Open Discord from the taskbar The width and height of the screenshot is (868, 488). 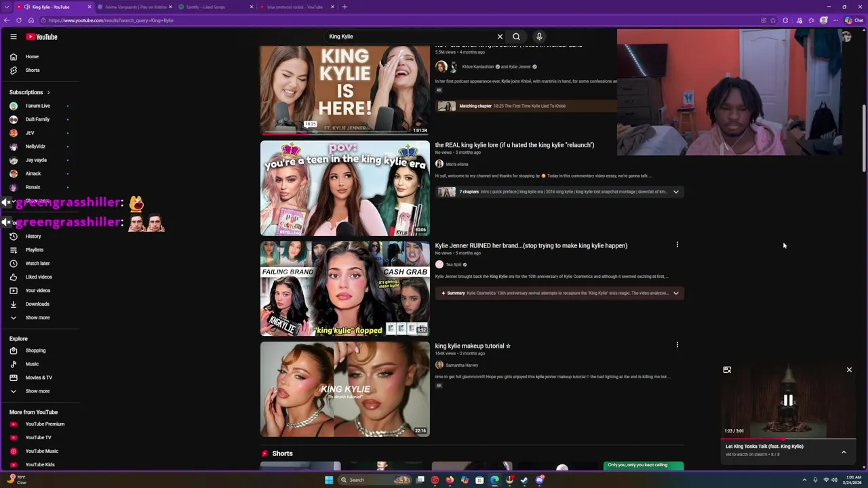pyautogui.click(x=540, y=480)
